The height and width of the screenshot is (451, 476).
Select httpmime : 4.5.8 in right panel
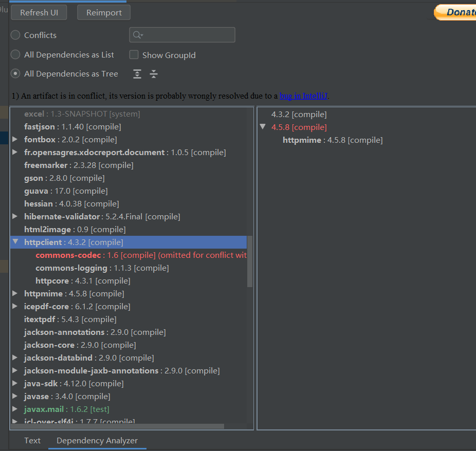[x=333, y=140]
